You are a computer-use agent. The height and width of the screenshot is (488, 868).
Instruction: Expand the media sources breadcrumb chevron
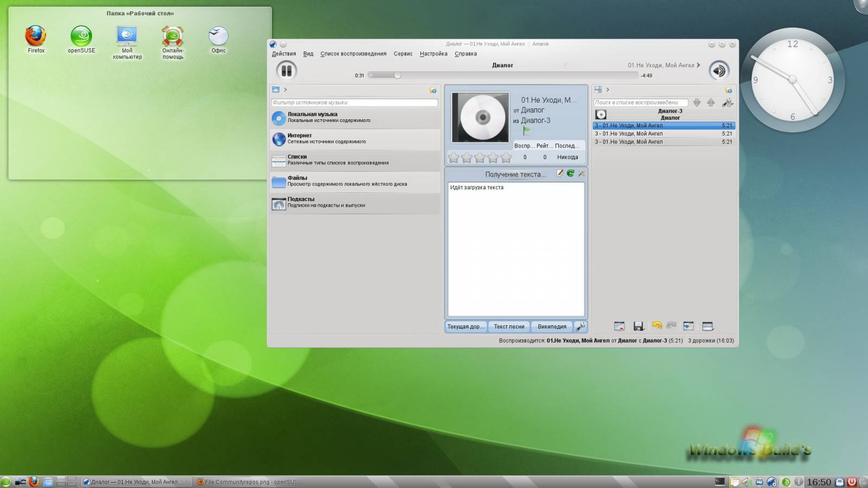coord(285,89)
